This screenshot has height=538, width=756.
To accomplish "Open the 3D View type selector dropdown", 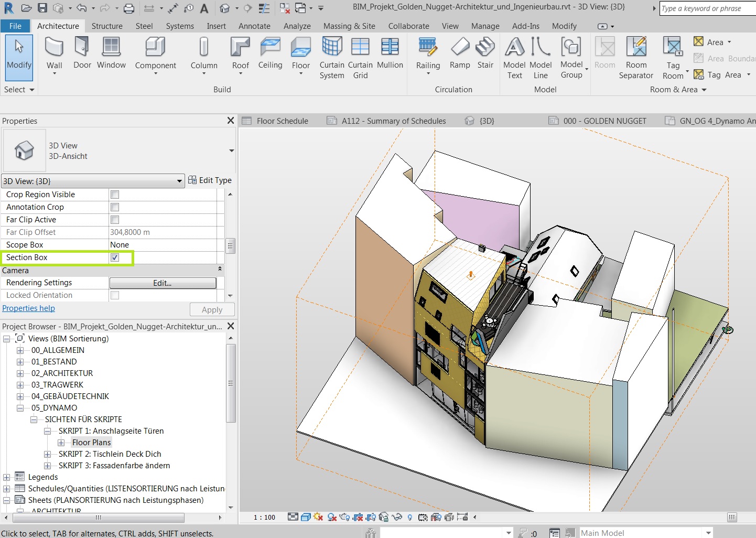I will [x=179, y=181].
